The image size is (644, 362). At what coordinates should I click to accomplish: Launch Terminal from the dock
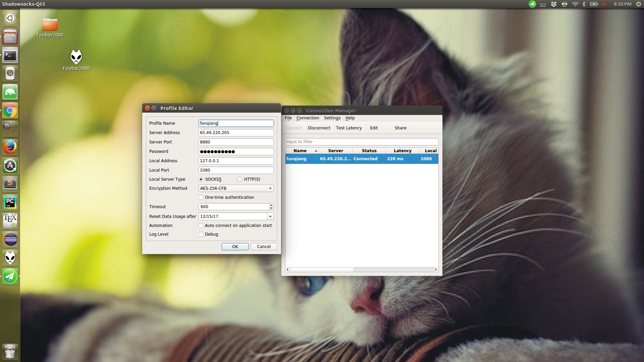point(10,55)
